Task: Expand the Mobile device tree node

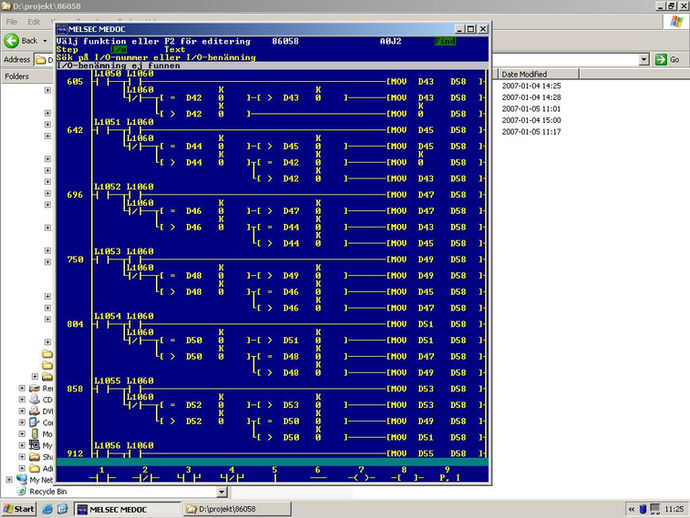Action: pyautogui.click(x=22, y=434)
